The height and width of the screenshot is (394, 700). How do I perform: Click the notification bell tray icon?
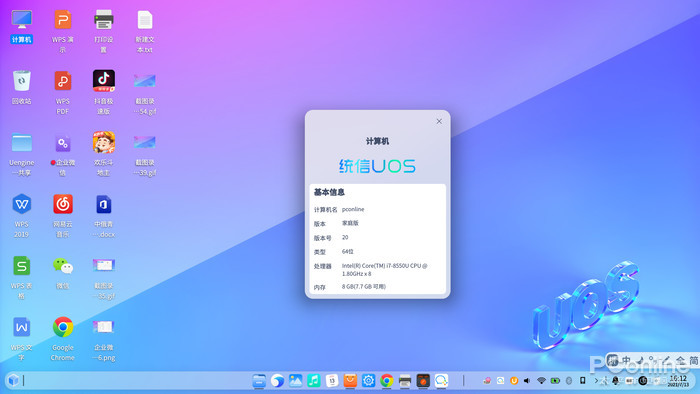[x=616, y=381]
